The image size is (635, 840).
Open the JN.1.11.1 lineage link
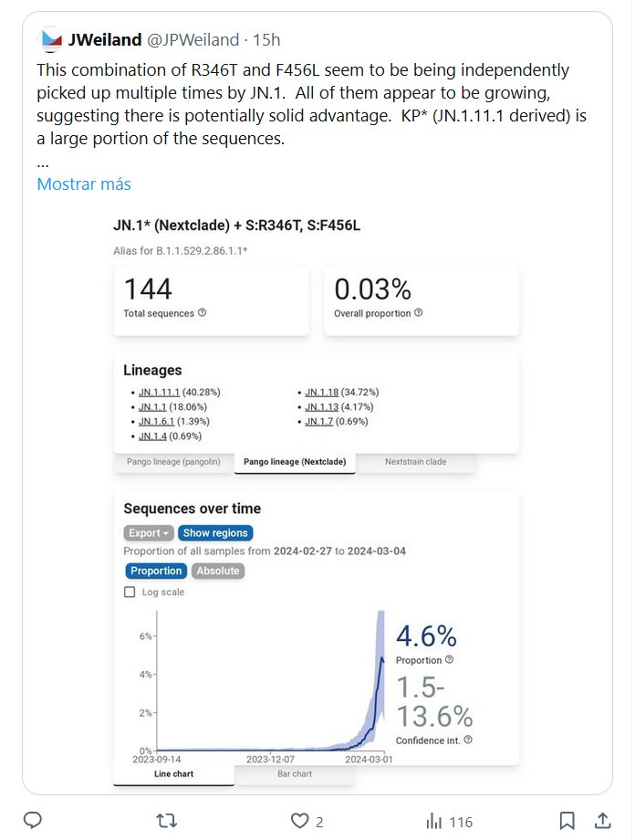160,392
